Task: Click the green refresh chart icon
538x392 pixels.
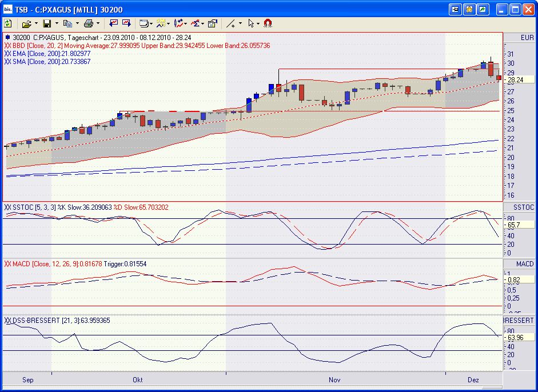Action: tap(7, 23)
